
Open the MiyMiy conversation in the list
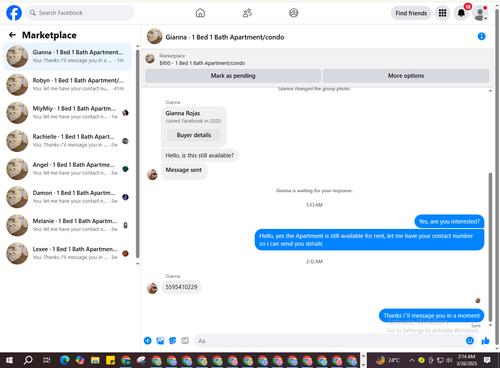pos(67,113)
